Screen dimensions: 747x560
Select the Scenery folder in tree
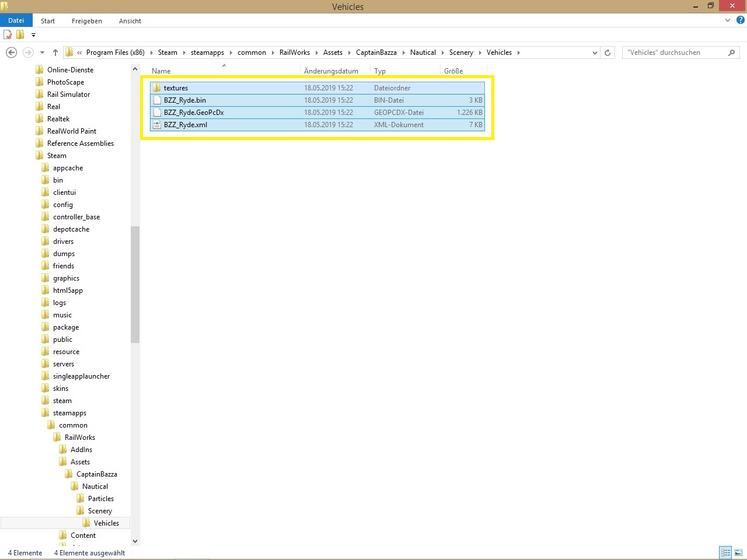click(x=100, y=511)
